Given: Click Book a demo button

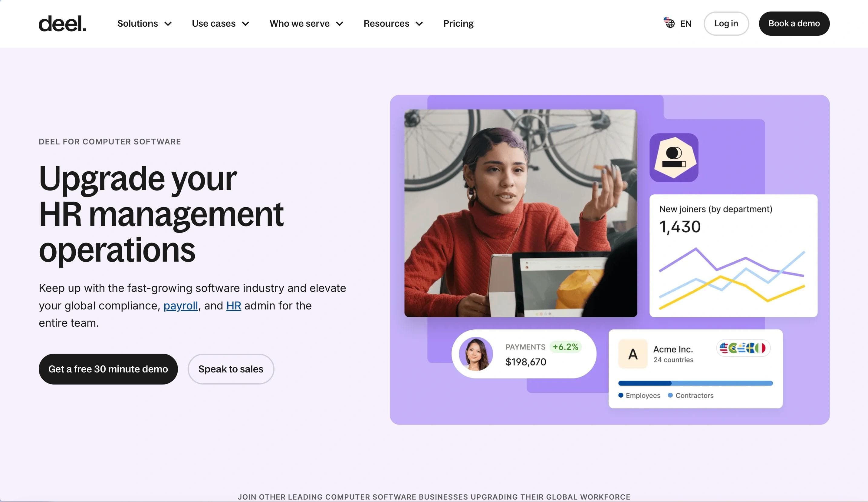Looking at the screenshot, I should coord(794,23).
